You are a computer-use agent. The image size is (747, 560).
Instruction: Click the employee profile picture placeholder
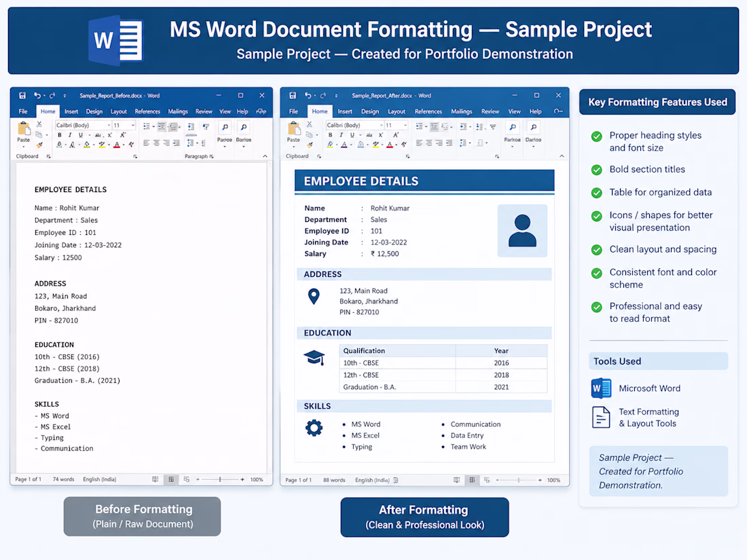522,231
